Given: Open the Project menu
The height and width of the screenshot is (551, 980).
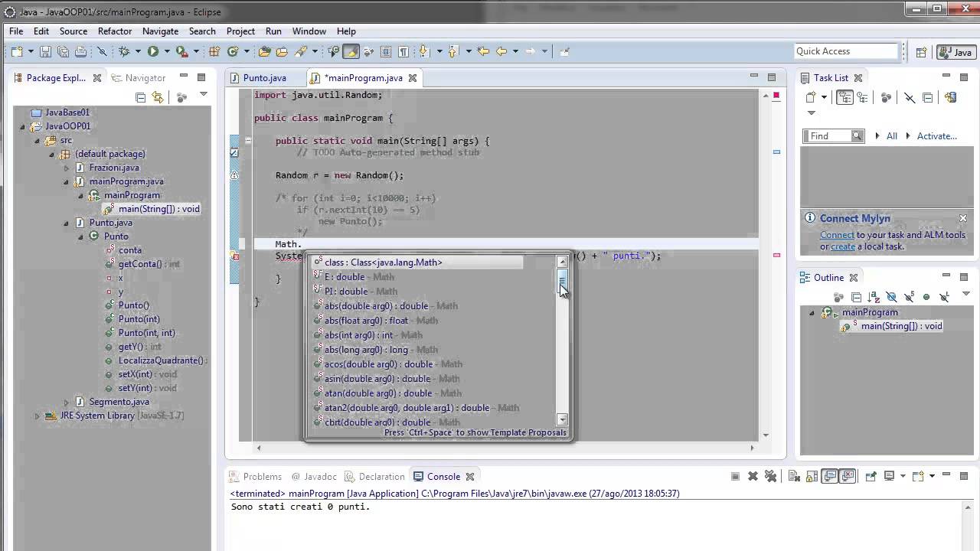Looking at the screenshot, I should point(240,31).
